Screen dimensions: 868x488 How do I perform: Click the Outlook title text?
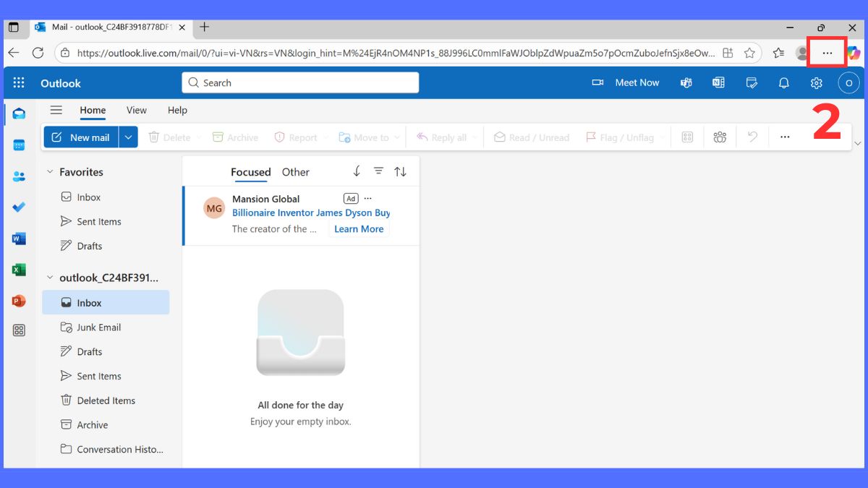pyautogui.click(x=61, y=83)
